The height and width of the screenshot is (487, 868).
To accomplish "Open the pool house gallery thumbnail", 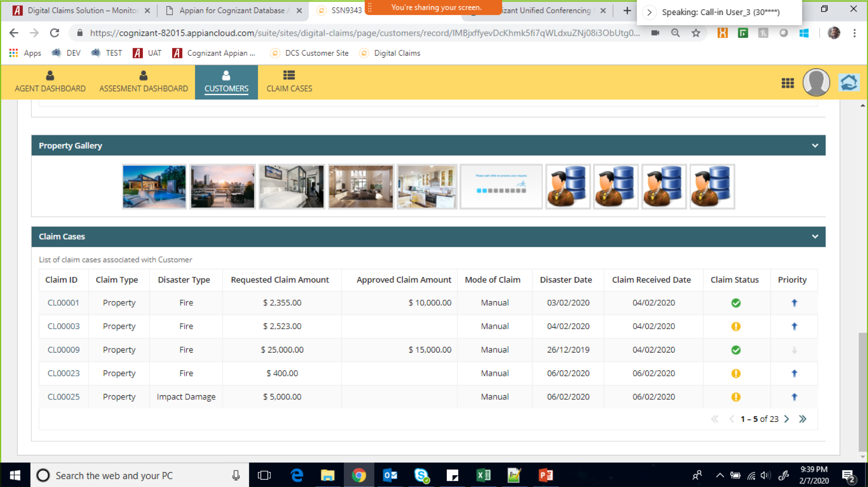I will [154, 187].
